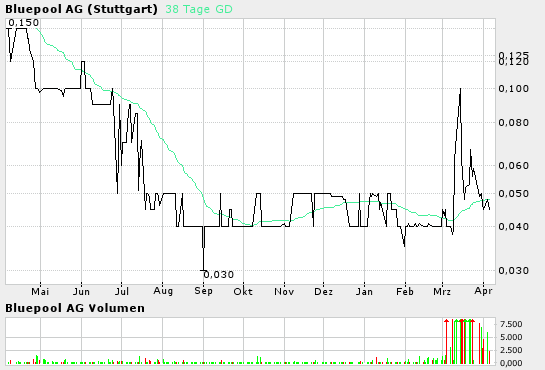The height and width of the screenshot is (370, 545).
Task: Click the '0,030' low price annotation
Action: click(219, 275)
